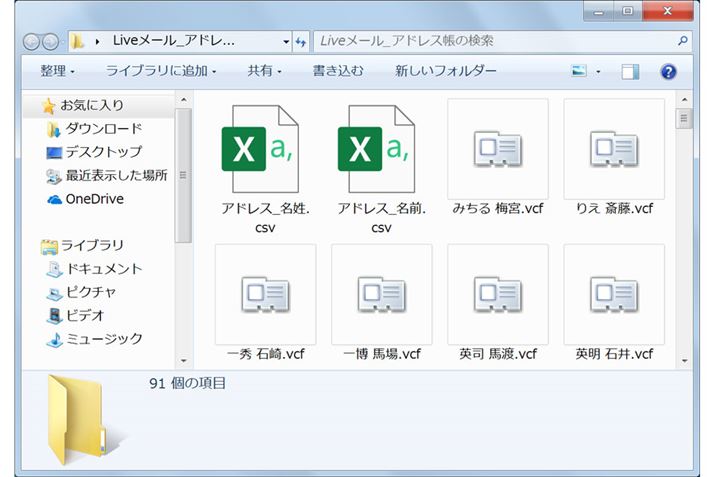Image resolution: width=715 pixels, height=477 pixels.
Task: Open the 整理 dropdown menu
Action: point(58,71)
